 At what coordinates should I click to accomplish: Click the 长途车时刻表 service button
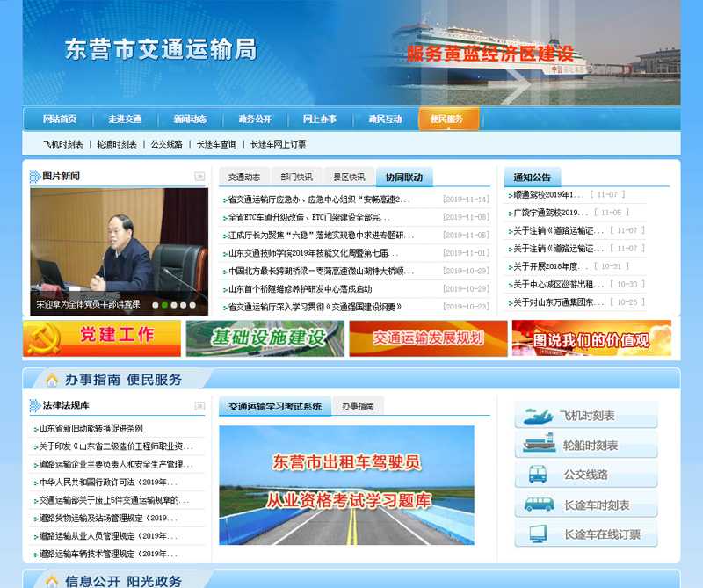coord(586,505)
